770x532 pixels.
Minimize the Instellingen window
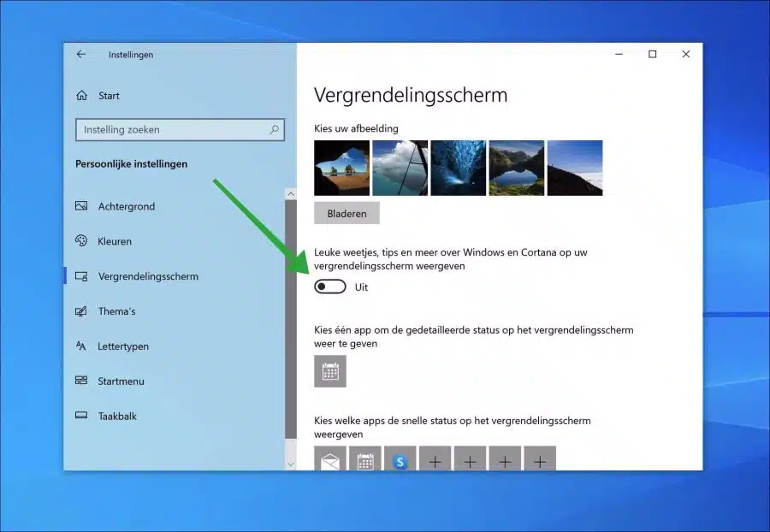[x=619, y=54]
